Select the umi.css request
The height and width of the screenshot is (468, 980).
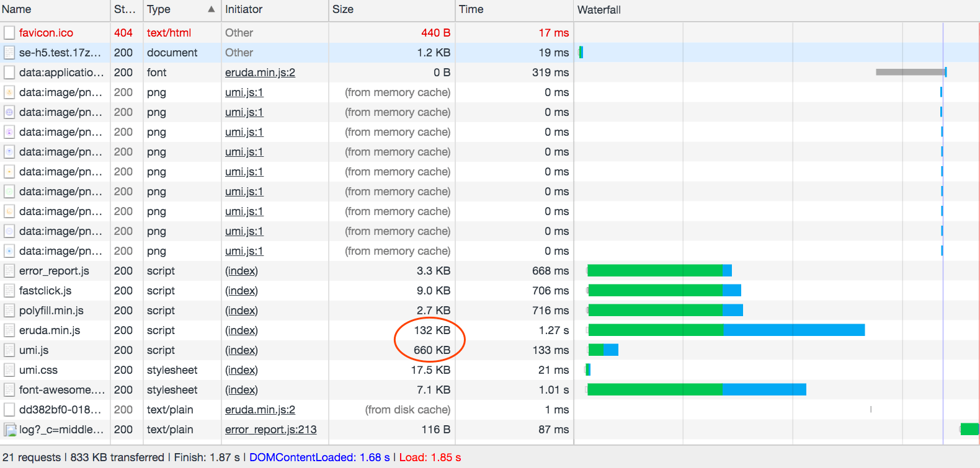tap(38, 370)
